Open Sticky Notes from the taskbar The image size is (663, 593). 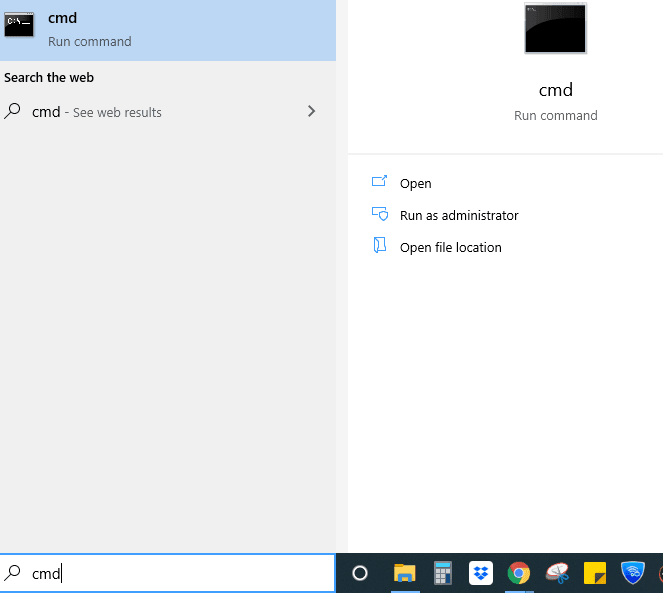click(595, 573)
